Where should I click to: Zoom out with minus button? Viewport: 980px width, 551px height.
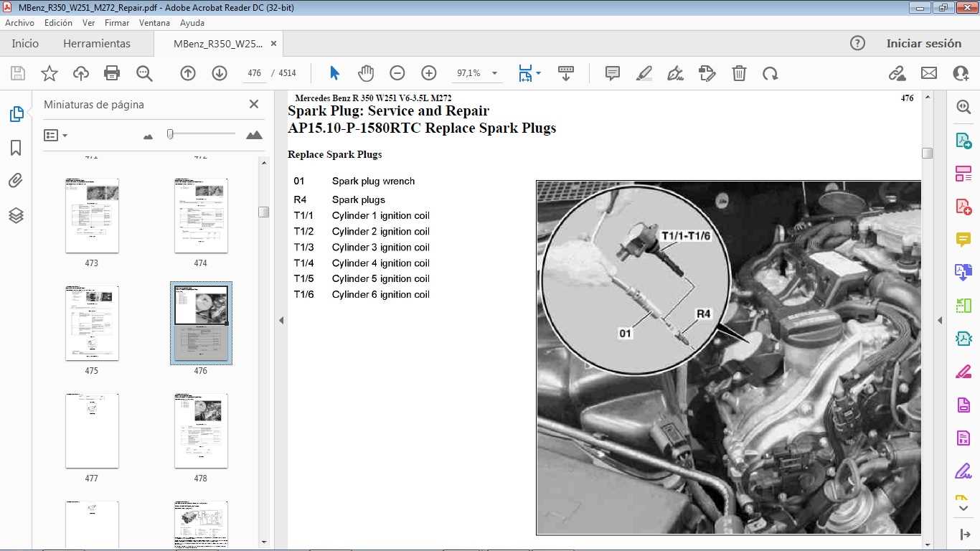pyautogui.click(x=397, y=73)
